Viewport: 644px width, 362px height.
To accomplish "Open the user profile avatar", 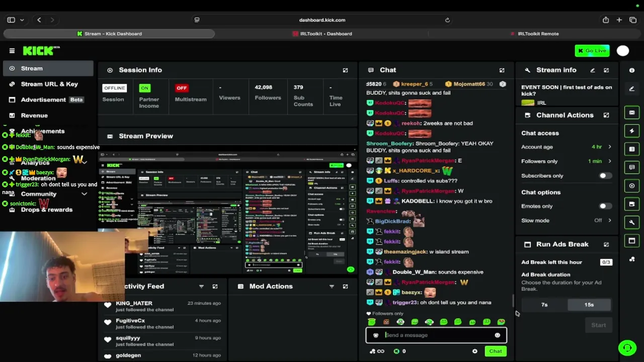I will click(x=623, y=51).
